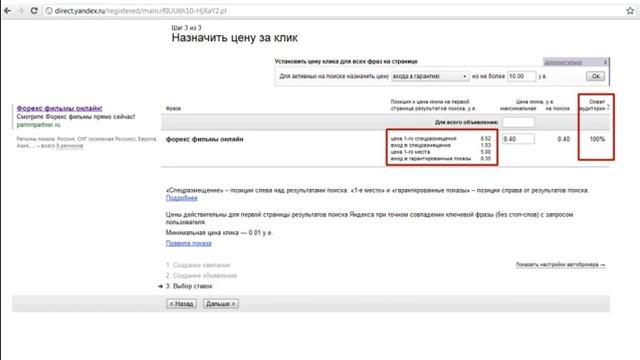This screenshot has width=640, height=360.
Task: Open 'Форекс фильмы онлайн!' ad title link
Action: (60, 108)
